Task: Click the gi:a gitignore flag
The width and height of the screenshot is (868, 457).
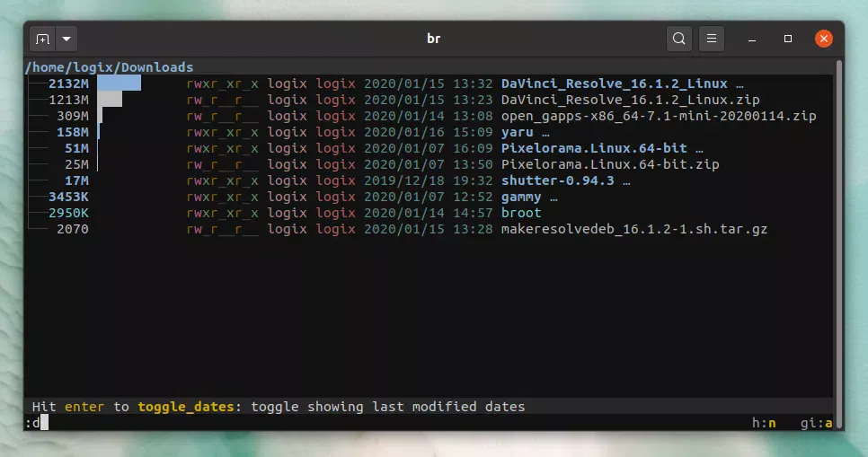Action: pos(817,423)
